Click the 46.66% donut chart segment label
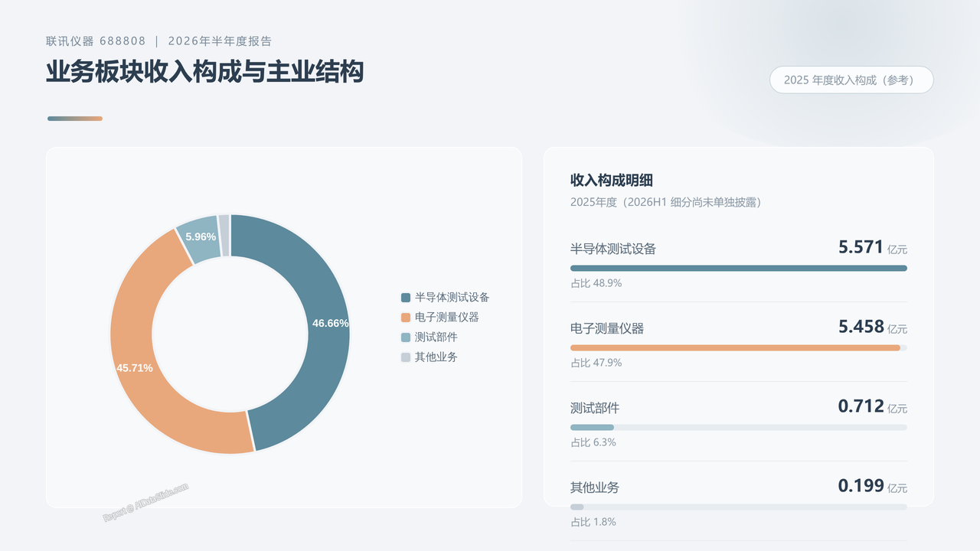The image size is (980, 551). (x=330, y=323)
